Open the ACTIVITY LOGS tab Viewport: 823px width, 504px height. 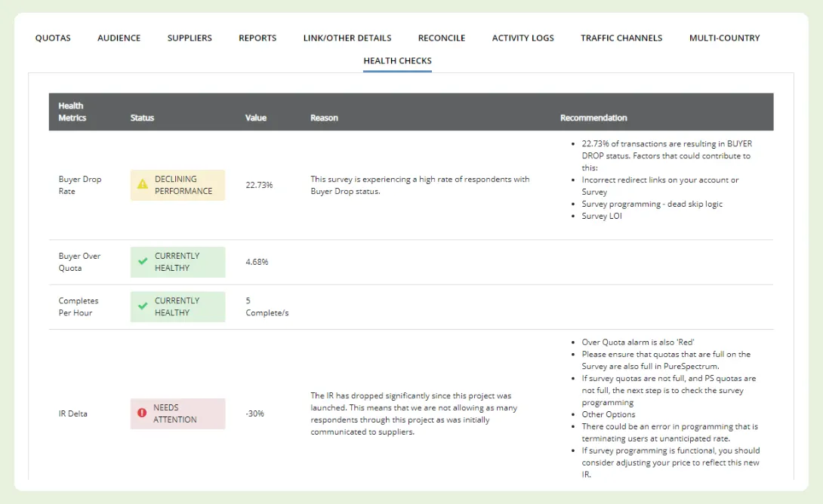522,38
